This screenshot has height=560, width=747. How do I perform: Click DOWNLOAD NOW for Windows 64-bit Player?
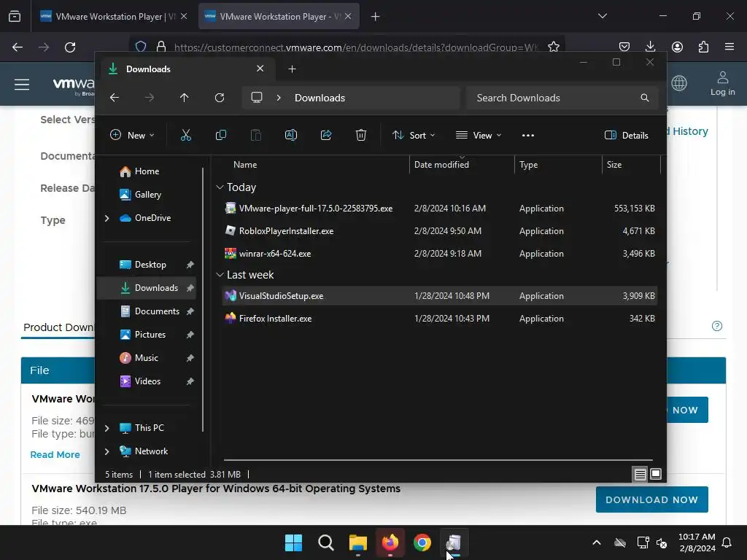651,499
